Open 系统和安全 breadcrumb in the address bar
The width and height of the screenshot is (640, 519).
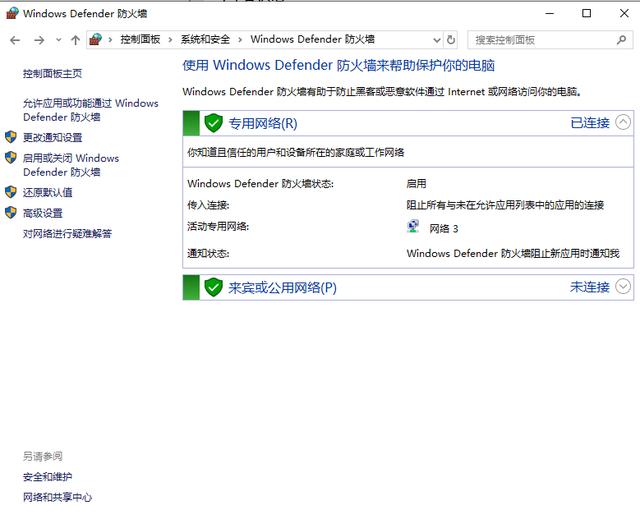pos(205,40)
